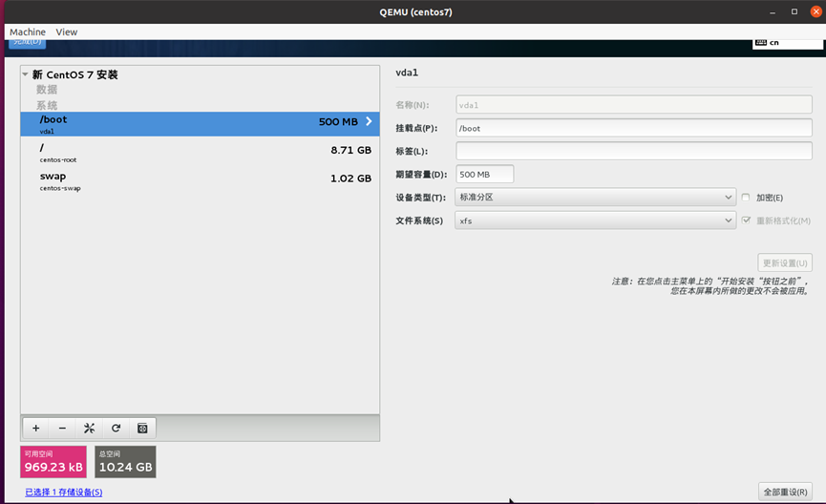Viewport: 826px width, 504px height.
Task: Add a new mount point with plus icon
Action: point(36,429)
